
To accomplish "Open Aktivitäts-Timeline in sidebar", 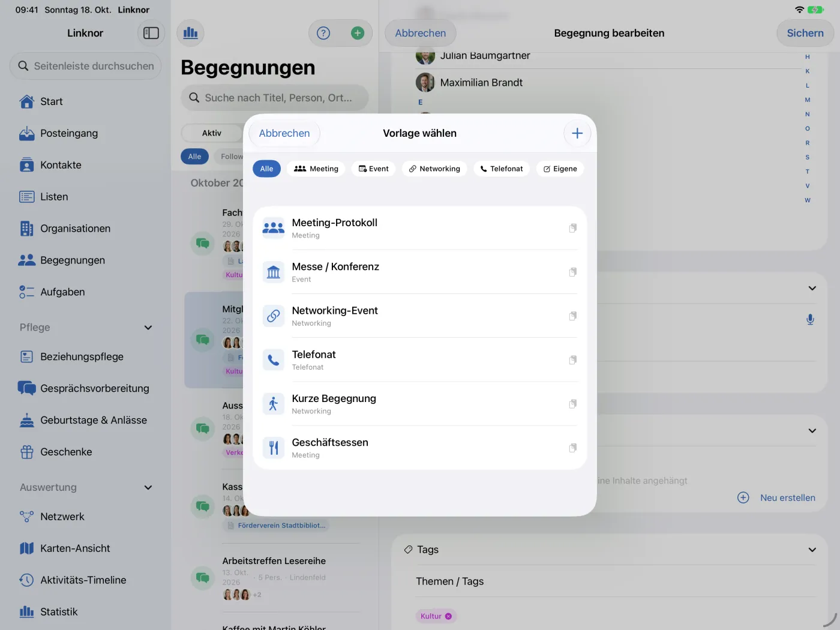I will click(85, 580).
